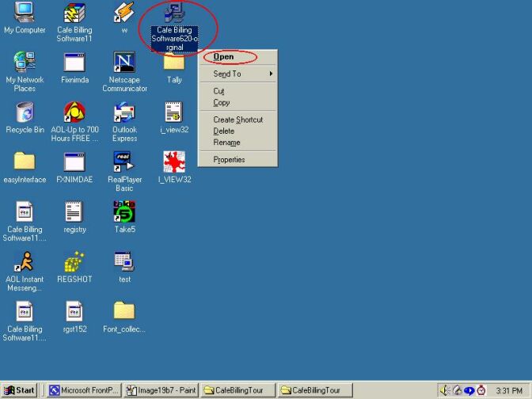Screen dimensions: 532x399
Task: Select the Tally folder icon
Action: (x=174, y=63)
